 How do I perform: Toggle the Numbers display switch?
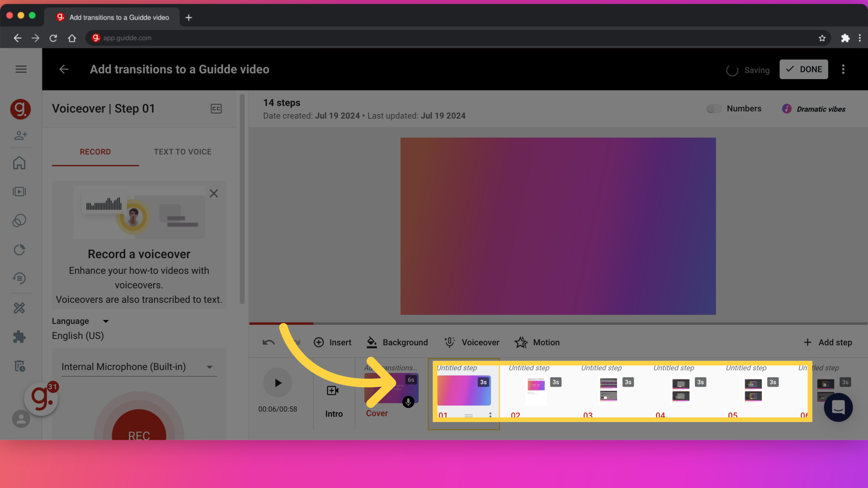point(713,108)
